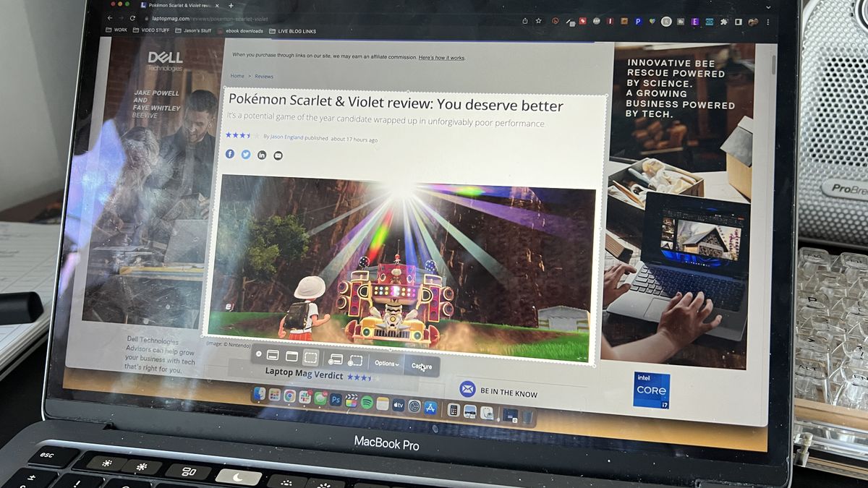The image size is (868, 488).
Task: Click the email share icon under the headline
Action: point(278,155)
